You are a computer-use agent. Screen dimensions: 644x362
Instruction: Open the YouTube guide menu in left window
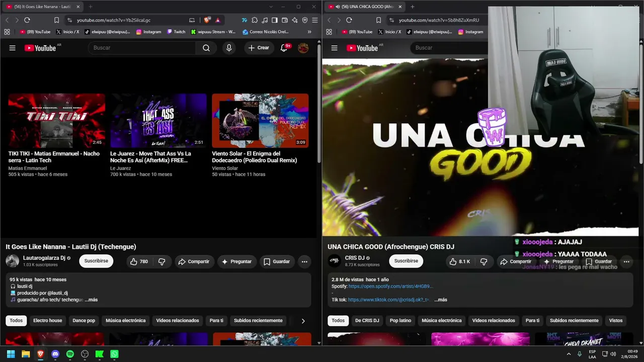13,48
